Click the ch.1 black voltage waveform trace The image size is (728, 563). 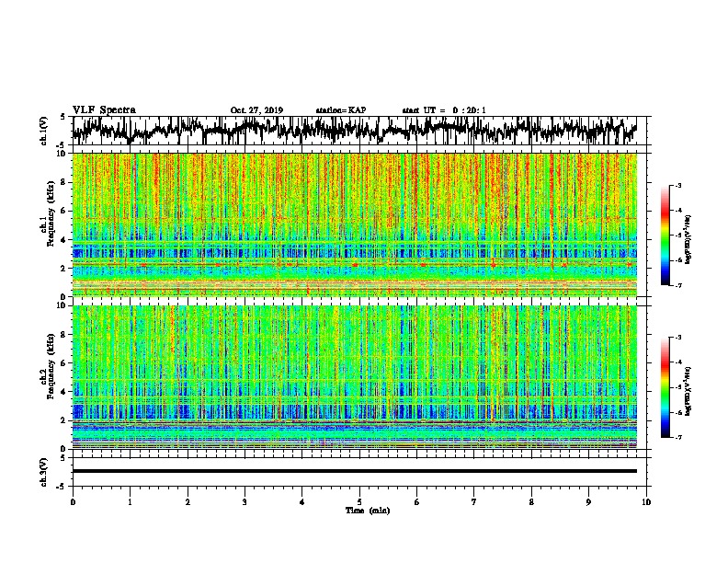(354, 131)
